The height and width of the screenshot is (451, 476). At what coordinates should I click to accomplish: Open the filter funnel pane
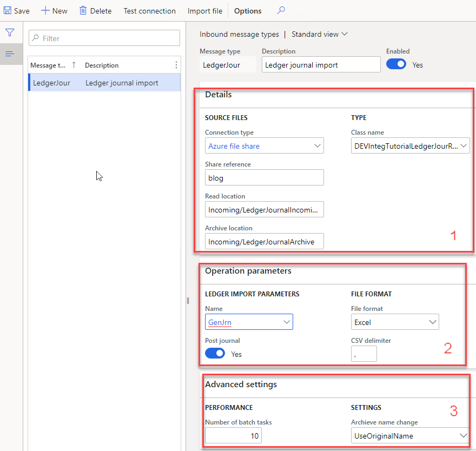(10, 32)
